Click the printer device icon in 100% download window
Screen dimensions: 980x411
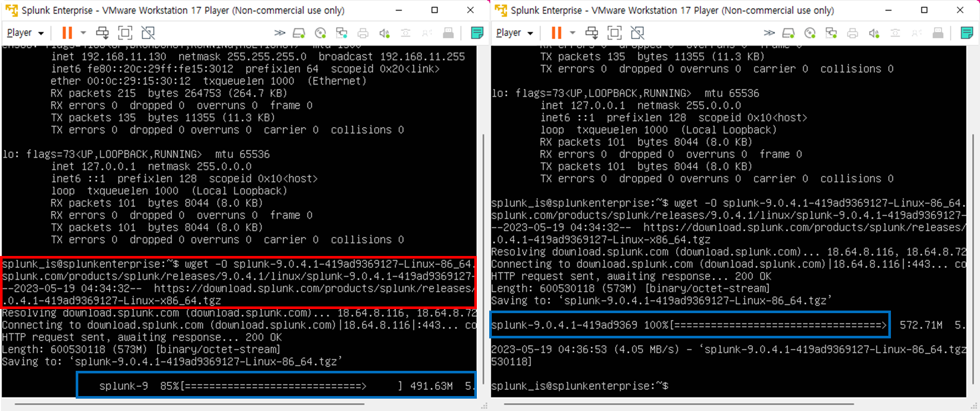pos(852,33)
